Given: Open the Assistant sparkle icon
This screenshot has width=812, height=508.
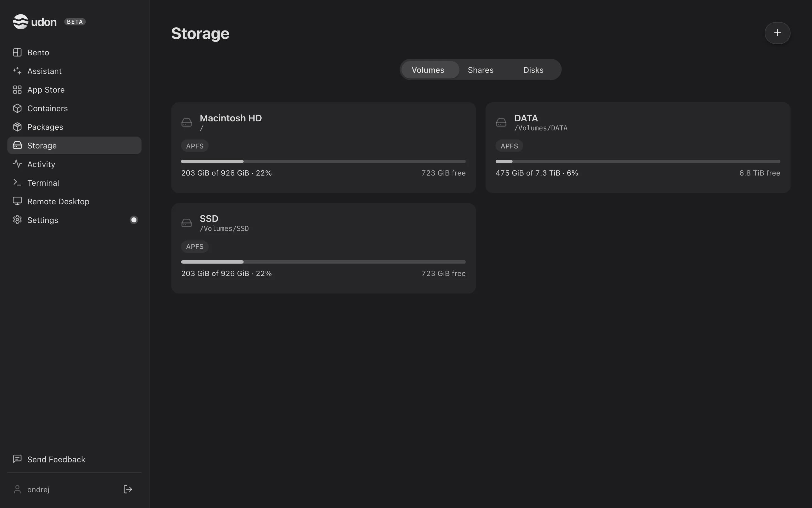Looking at the screenshot, I should (x=17, y=71).
